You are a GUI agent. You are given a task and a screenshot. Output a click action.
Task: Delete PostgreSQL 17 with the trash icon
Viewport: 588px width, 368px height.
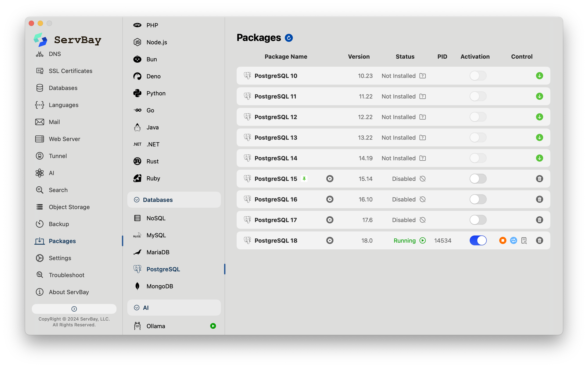pos(539,220)
